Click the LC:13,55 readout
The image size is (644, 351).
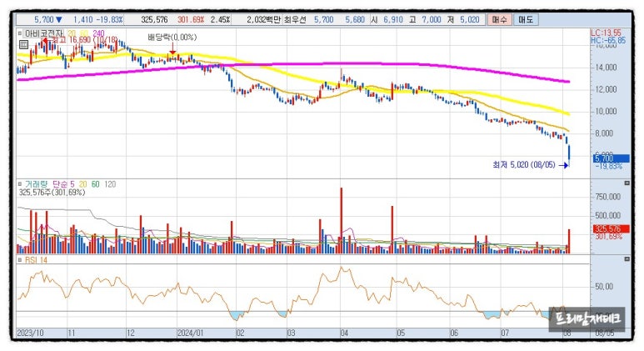point(606,33)
